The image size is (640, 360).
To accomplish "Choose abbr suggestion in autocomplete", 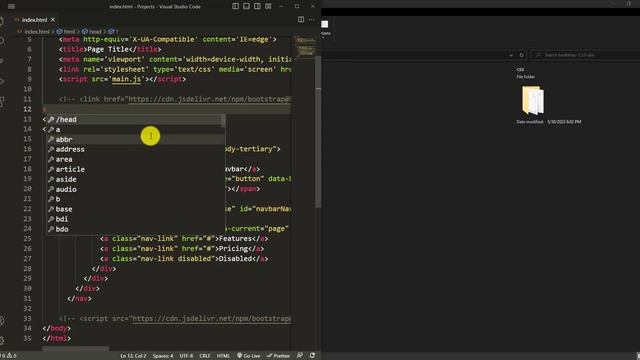I will click(135, 140).
